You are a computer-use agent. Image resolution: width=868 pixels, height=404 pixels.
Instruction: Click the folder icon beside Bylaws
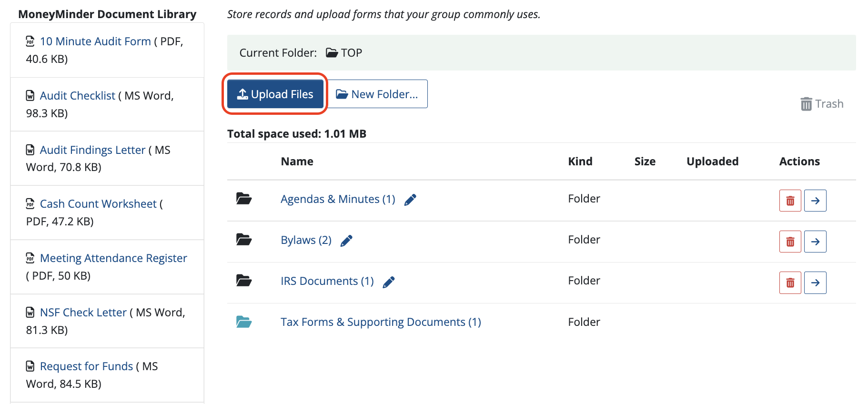244,239
